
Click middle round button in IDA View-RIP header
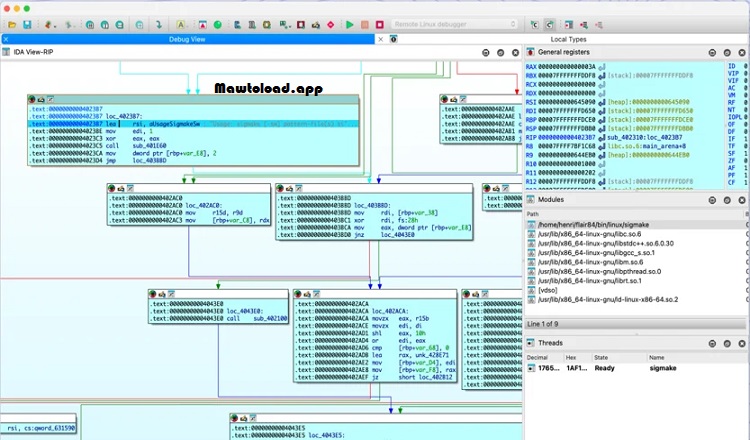[x=500, y=53]
